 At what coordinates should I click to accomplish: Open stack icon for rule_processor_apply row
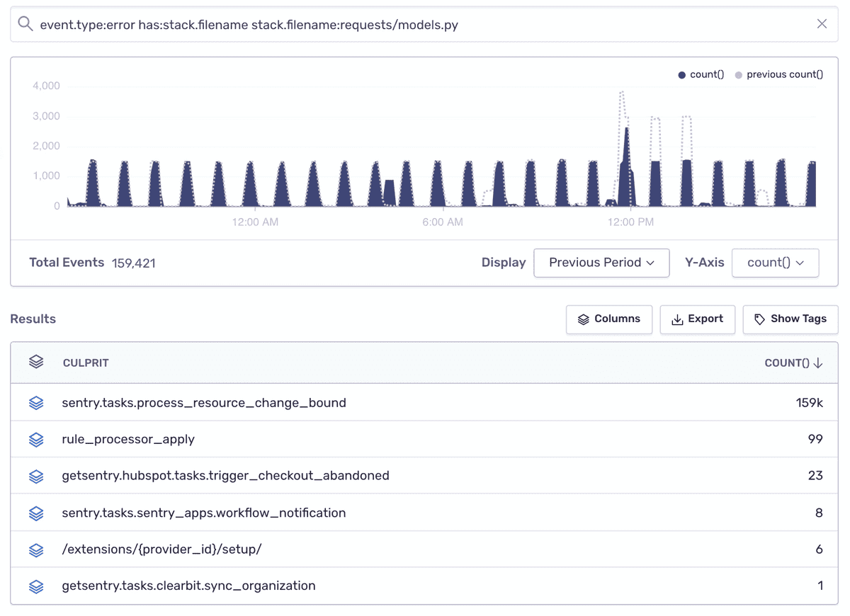(x=36, y=440)
